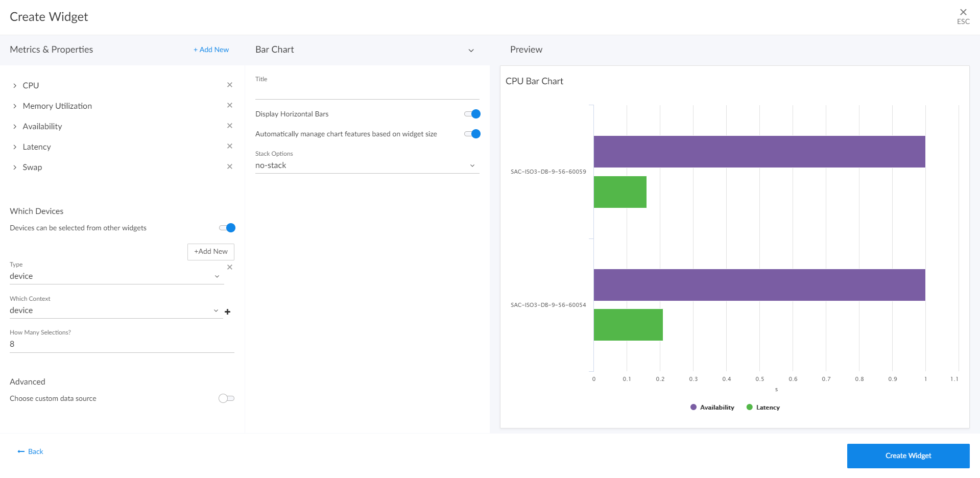Remove the CPU metric with its X icon
980x478 pixels.
tap(230, 85)
